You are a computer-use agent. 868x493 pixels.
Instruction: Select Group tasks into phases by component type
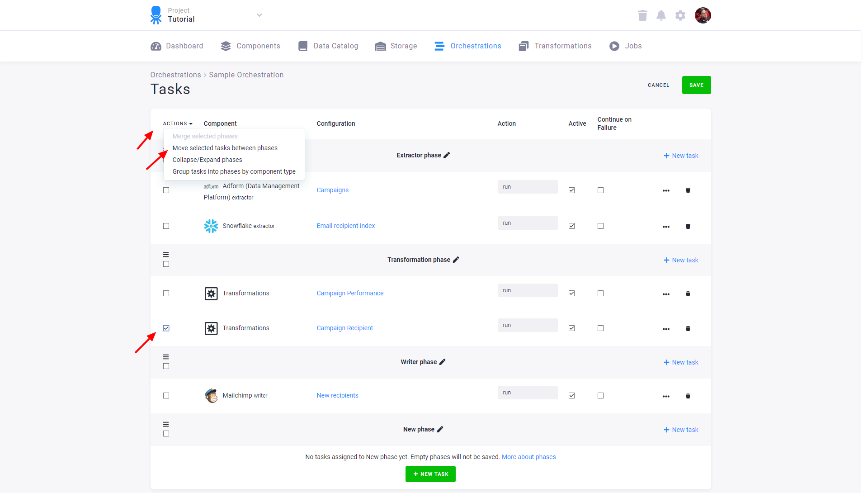click(234, 171)
